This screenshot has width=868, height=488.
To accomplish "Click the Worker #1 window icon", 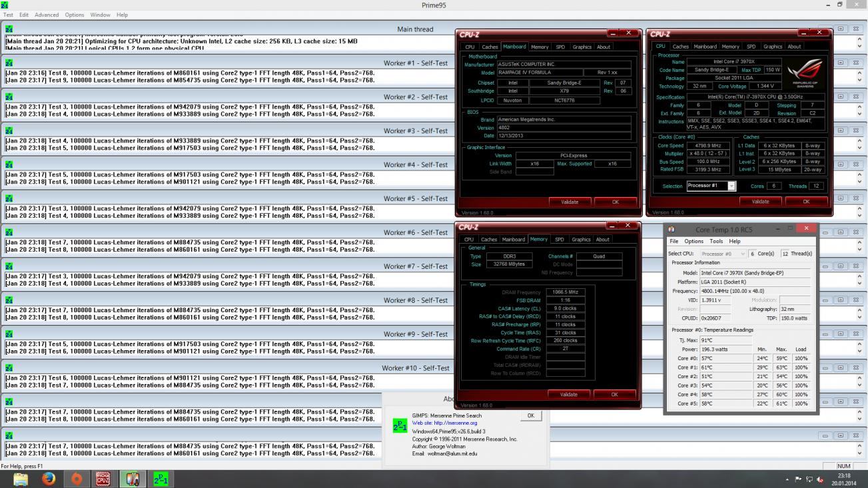I will pyautogui.click(x=9, y=63).
